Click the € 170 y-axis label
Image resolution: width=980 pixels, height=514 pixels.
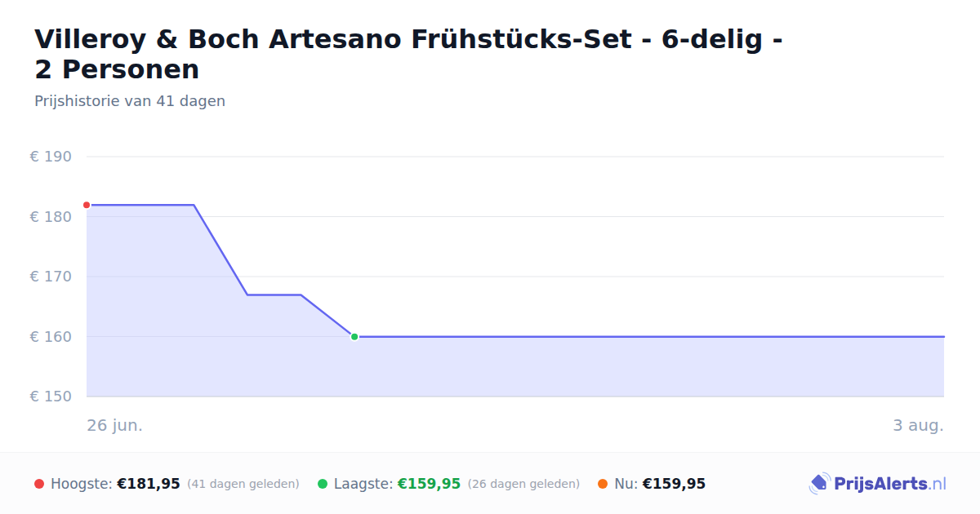[51, 277]
